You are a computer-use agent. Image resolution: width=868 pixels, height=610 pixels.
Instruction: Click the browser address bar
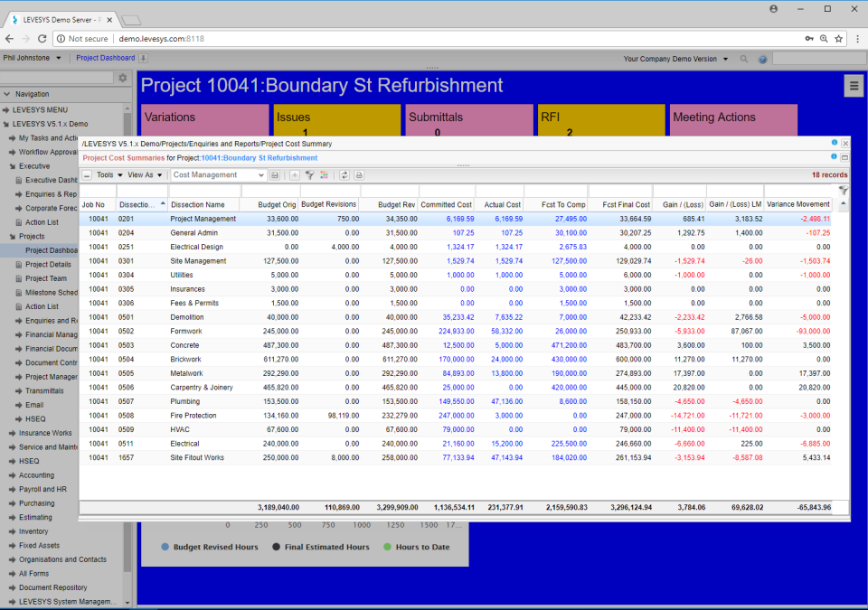[271, 39]
